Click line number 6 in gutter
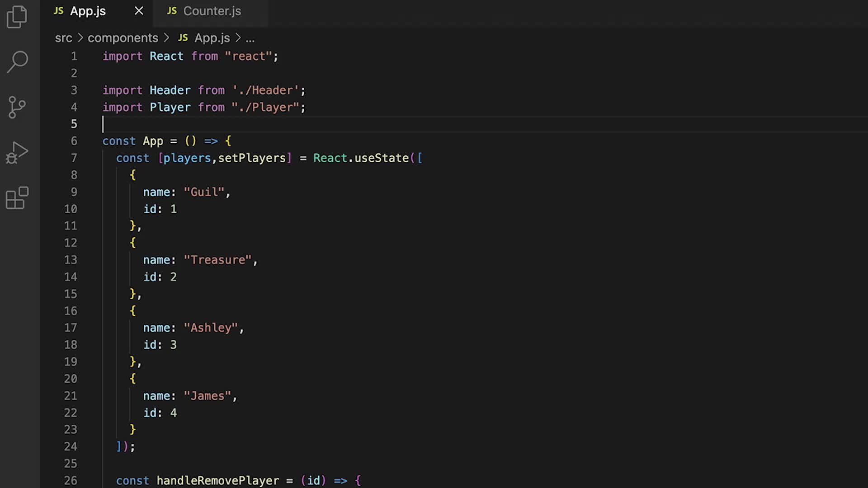 (74, 141)
